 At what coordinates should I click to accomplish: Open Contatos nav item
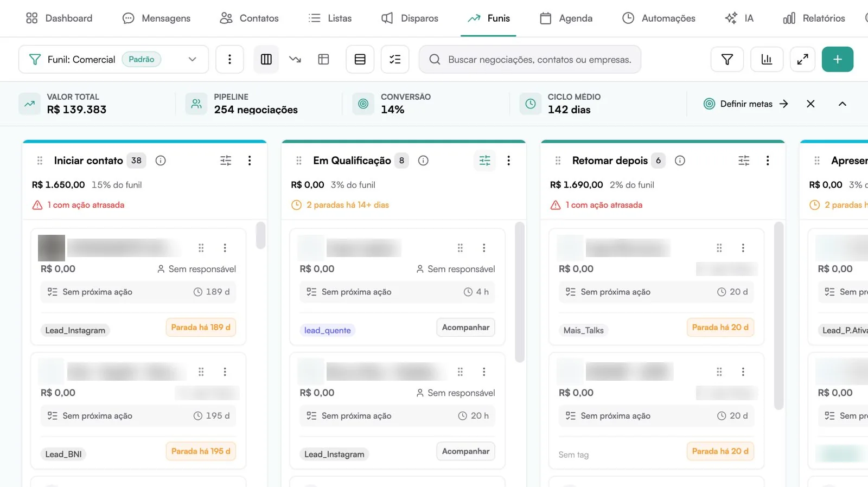click(x=249, y=18)
